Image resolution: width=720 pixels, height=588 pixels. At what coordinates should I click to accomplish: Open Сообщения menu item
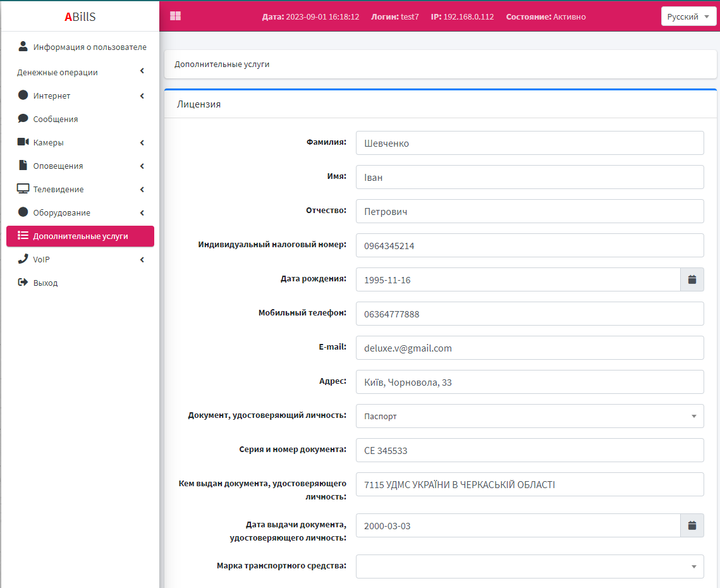coord(80,119)
